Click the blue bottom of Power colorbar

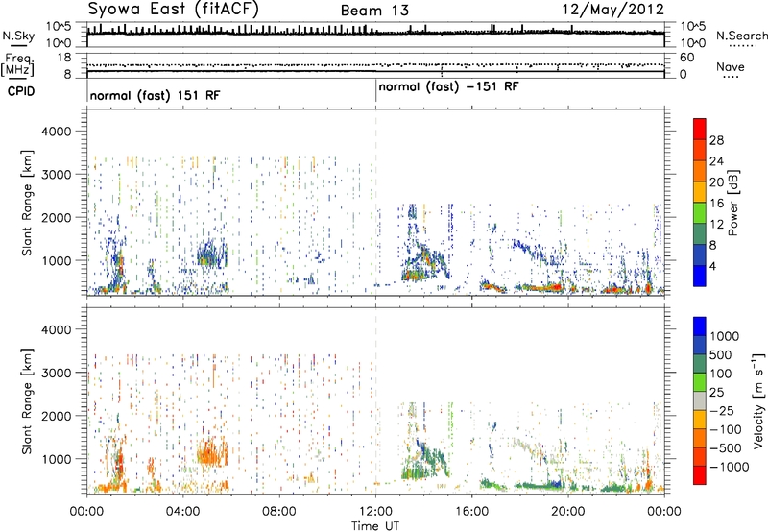700,278
